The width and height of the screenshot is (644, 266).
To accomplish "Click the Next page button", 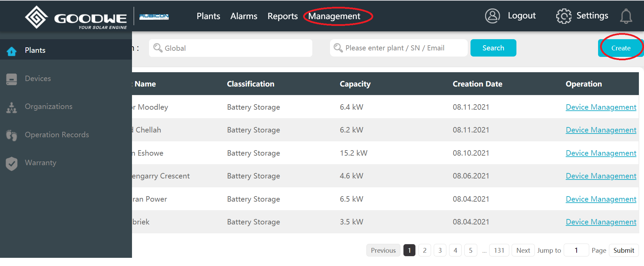I will click(523, 250).
